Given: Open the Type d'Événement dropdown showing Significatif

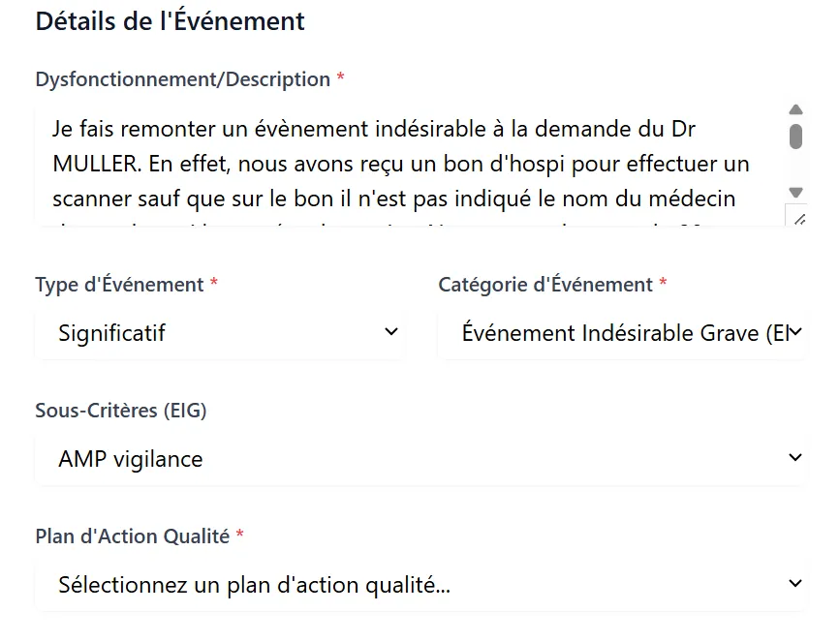Looking at the screenshot, I should [x=220, y=333].
